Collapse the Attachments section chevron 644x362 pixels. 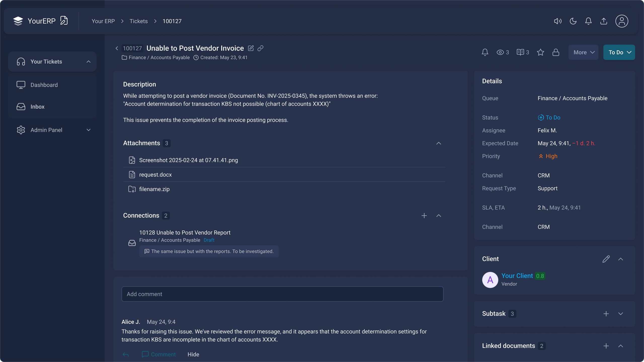click(438, 143)
